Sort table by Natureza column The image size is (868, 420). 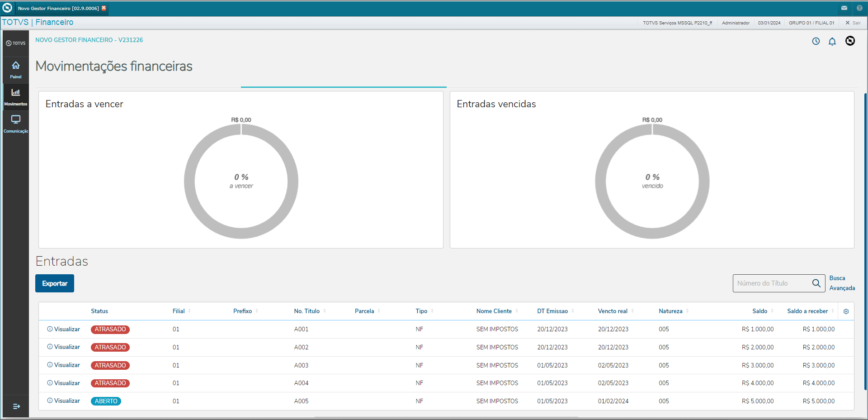coord(674,311)
